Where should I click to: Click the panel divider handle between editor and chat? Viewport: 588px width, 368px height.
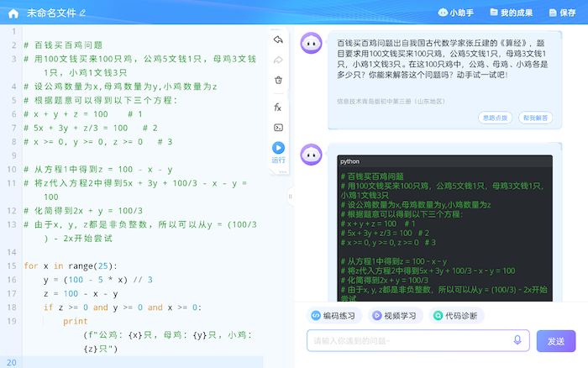pos(290,197)
